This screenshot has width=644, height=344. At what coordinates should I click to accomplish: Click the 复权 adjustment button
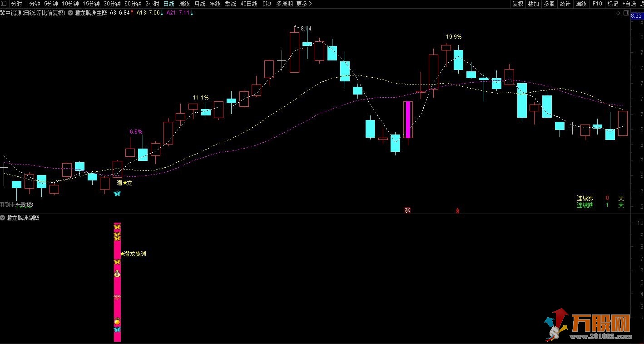coord(518,4)
